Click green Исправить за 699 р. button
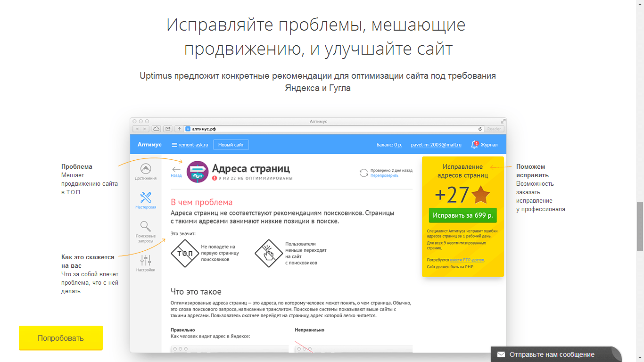644x362 pixels. coord(463,215)
